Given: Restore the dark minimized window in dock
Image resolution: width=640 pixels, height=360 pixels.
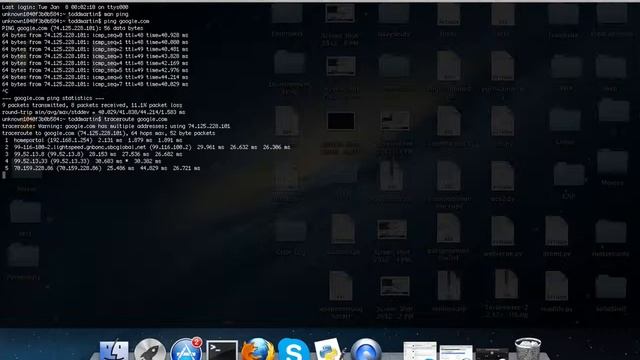Looking at the screenshot, I should tap(492, 354).
